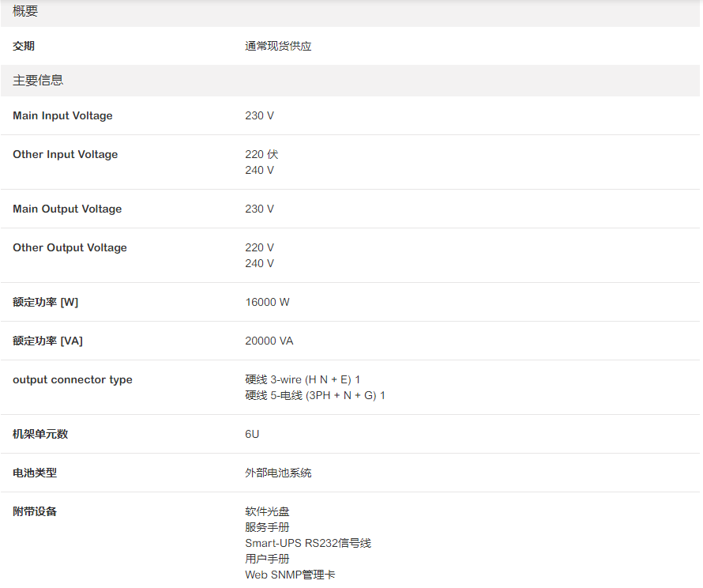The image size is (703, 588).
Task: Click the Web SNMP管理卡 item
Action: tap(289, 575)
